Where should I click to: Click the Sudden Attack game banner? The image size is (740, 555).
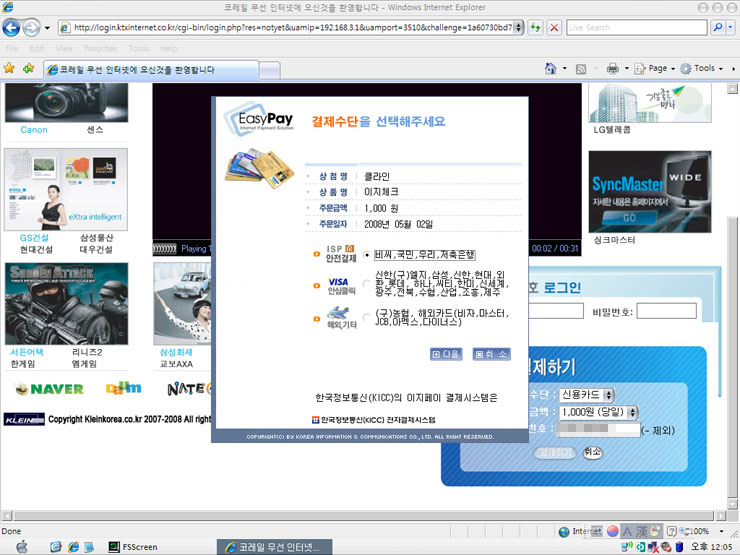click(67, 304)
